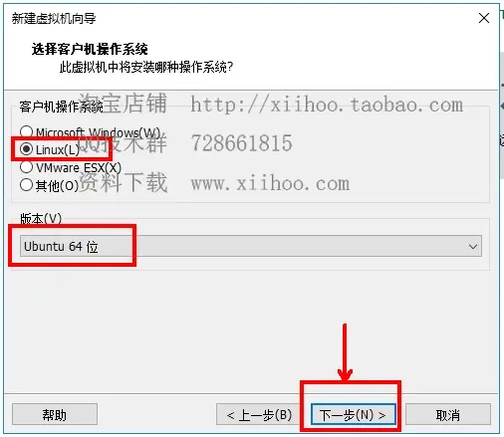
Task: Click the 版本(V) field label
Action: point(41,219)
